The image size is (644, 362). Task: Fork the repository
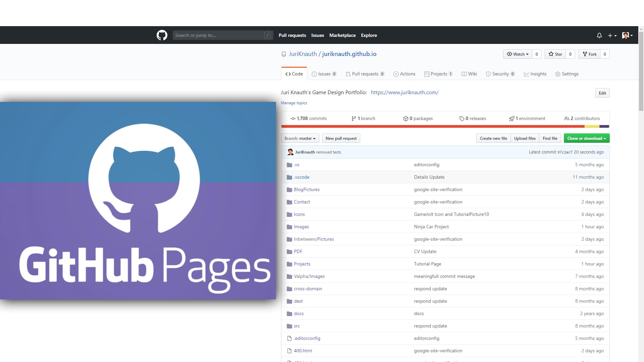pyautogui.click(x=589, y=54)
